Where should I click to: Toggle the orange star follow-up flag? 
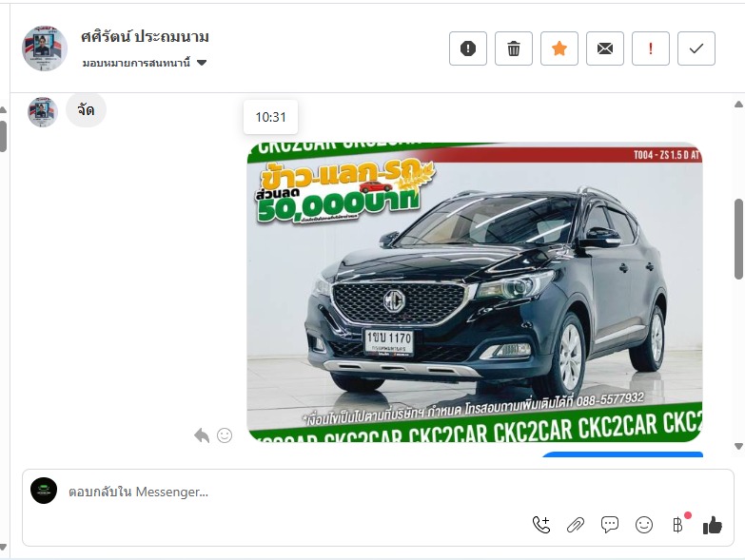(x=559, y=48)
